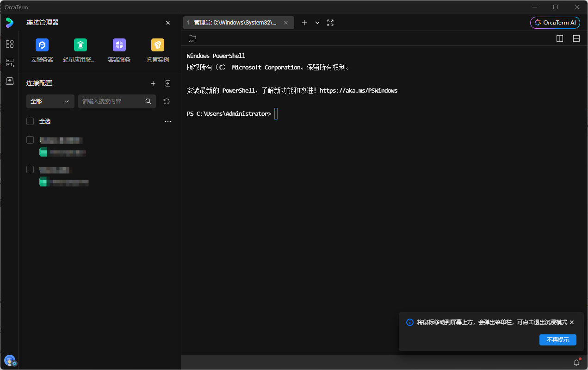This screenshot has width=588, height=370.
Task: Open the 全选 more options ellipsis menu
Action: (167, 121)
